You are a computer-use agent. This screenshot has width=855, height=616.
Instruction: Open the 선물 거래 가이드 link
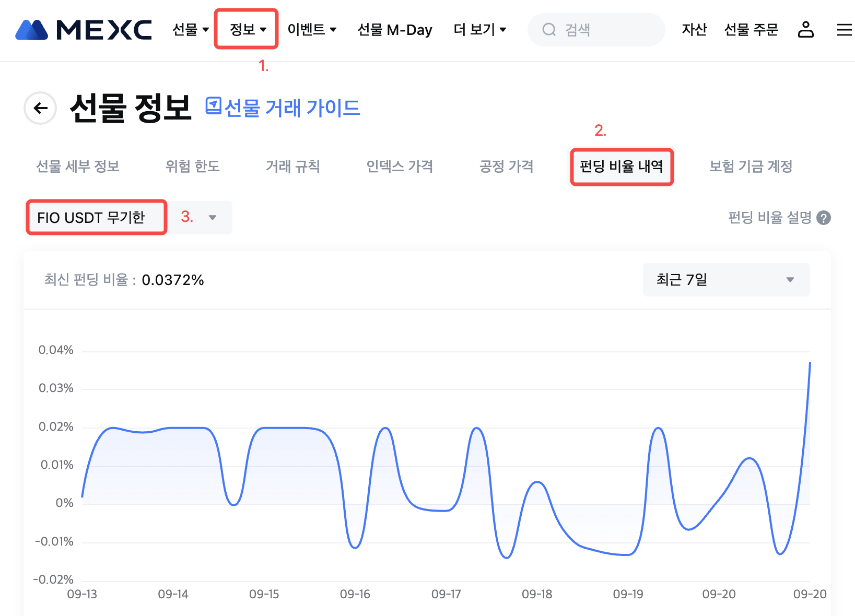[x=292, y=108]
